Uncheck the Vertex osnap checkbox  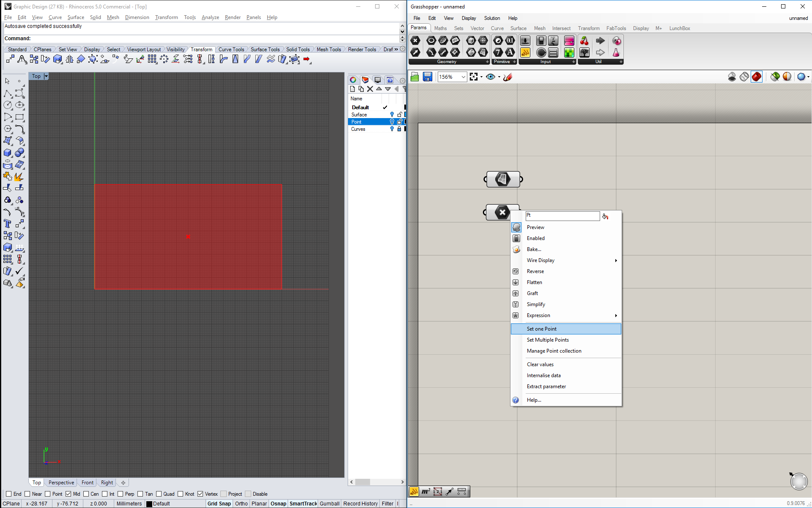pyautogui.click(x=200, y=494)
